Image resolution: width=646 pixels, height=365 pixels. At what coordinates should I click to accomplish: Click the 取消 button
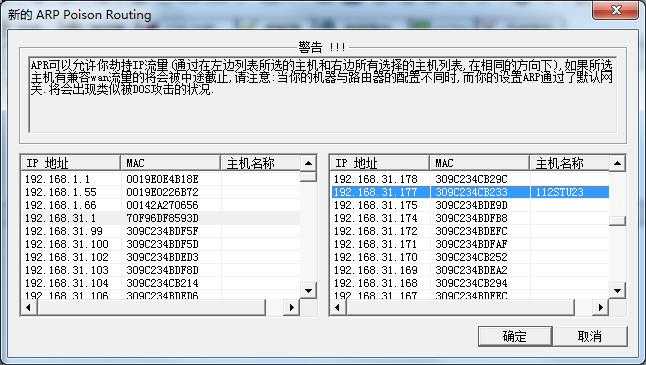[x=590, y=336]
